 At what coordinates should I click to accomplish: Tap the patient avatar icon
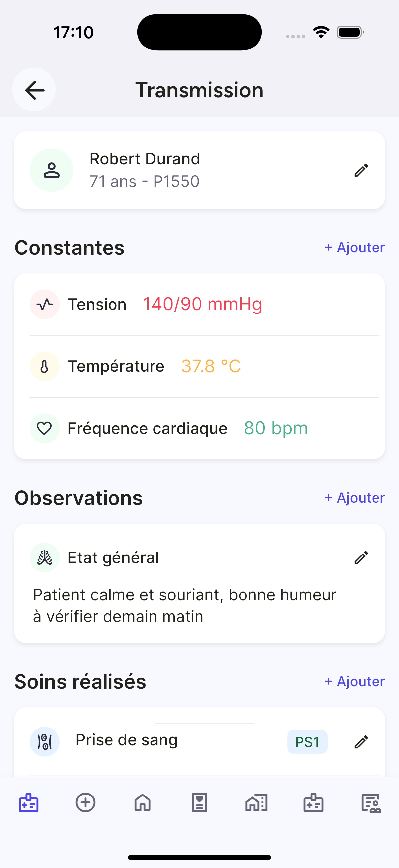[x=52, y=170]
